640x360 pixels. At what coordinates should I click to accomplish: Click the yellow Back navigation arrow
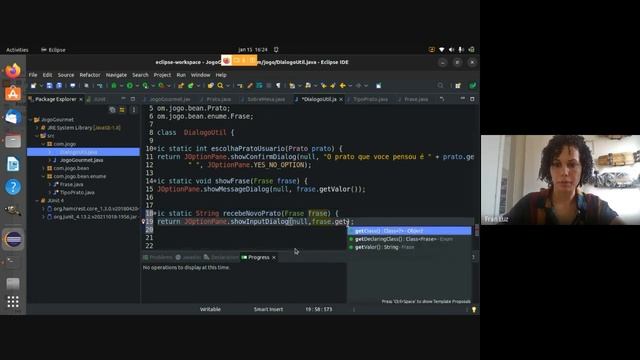pos(343,86)
